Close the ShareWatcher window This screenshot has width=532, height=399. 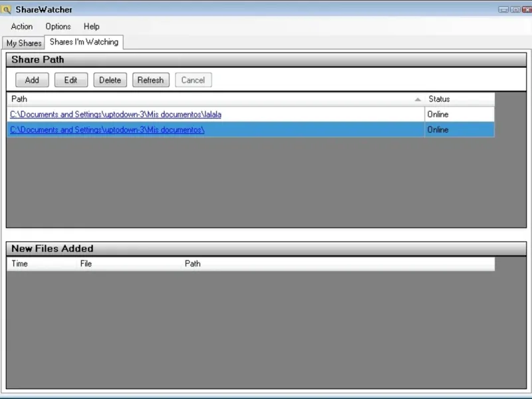pyautogui.click(x=527, y=9)
